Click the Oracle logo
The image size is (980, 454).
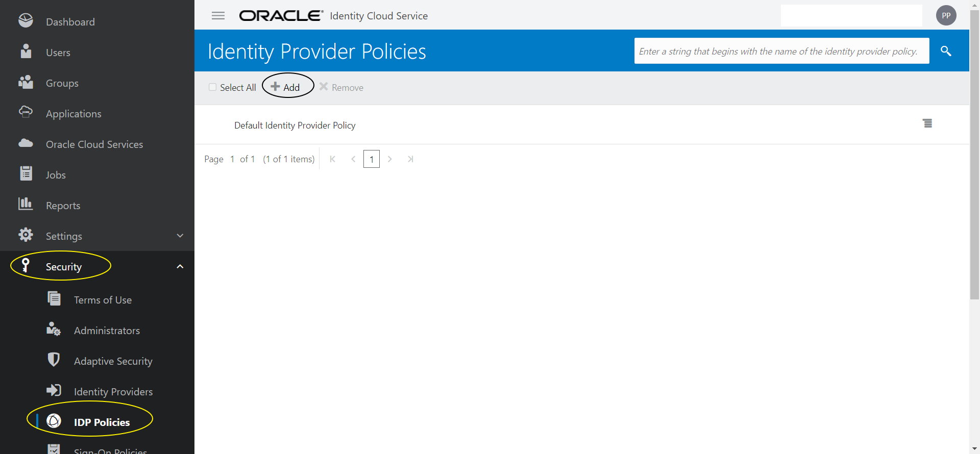pos(281,16)
